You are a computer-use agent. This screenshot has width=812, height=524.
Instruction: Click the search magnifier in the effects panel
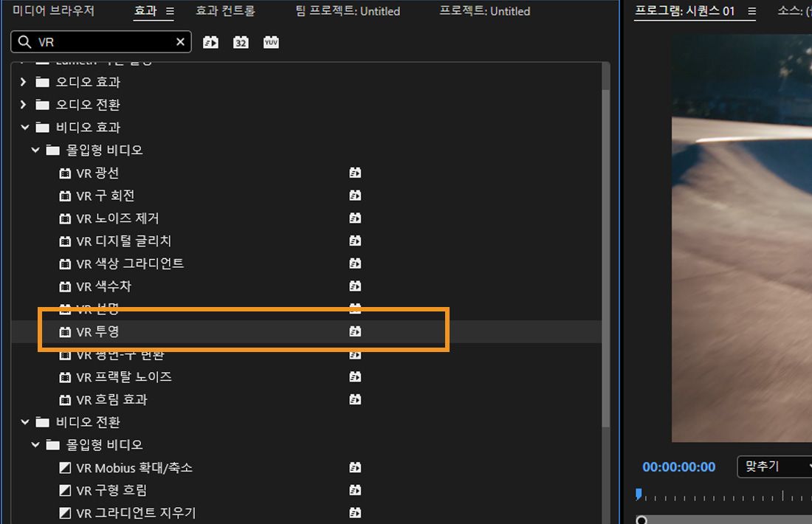pos(25,42)
